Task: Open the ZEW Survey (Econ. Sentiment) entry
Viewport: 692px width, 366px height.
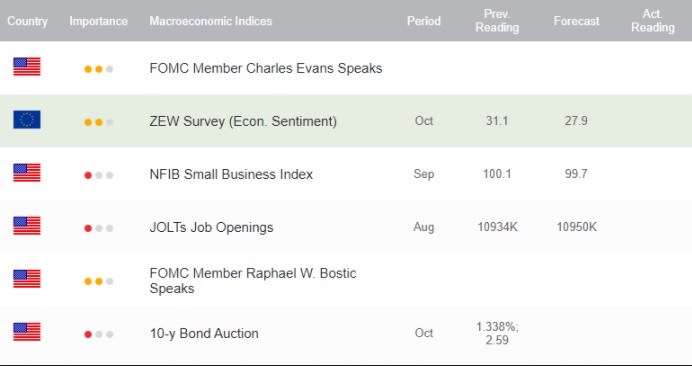Action: 243,121
